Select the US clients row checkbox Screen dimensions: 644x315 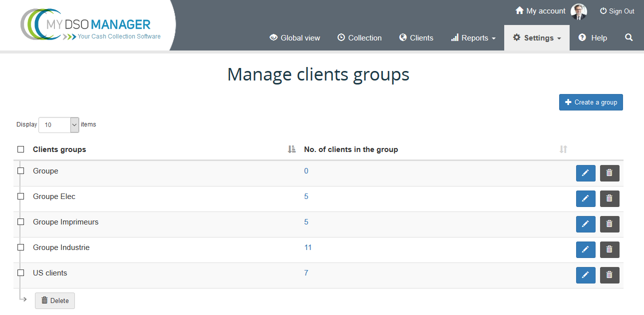tap(21, 273)
